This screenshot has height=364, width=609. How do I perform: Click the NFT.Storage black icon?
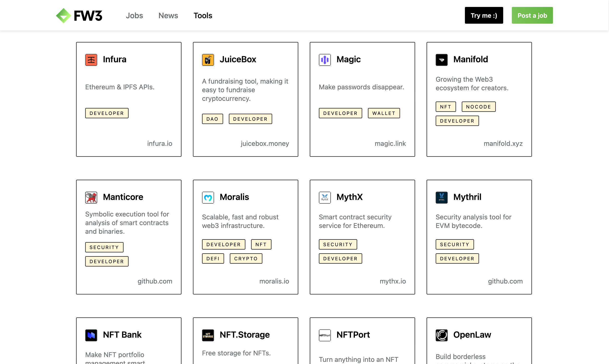208,335
